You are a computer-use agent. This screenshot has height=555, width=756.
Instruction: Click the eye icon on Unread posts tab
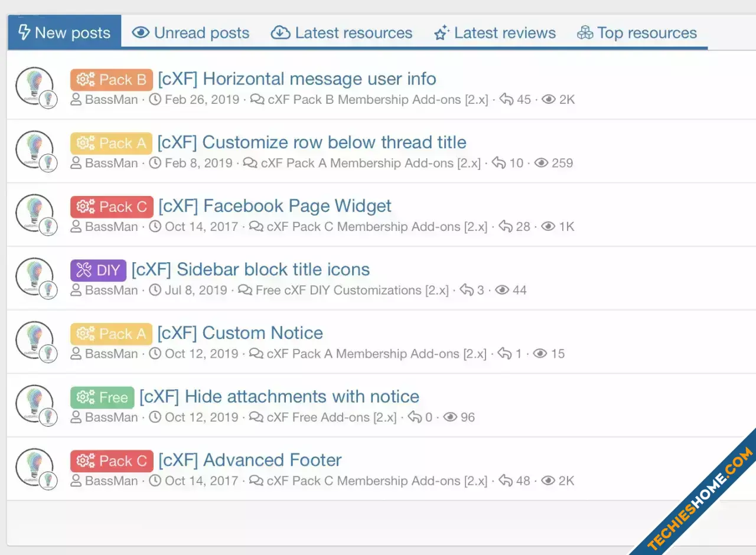[x=141, y=32]
